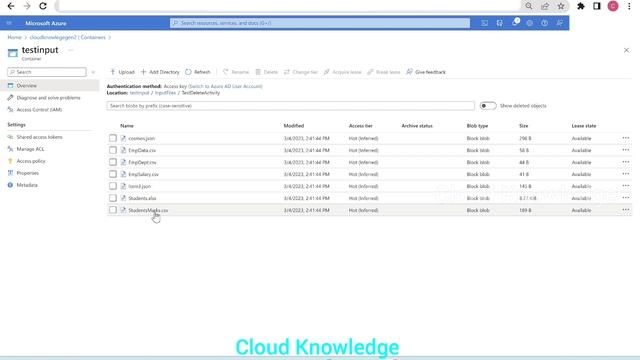The width and height of the screenshot is (640, 360).
Task: Click the Upload toolbar button
Action: pos(122,72)
